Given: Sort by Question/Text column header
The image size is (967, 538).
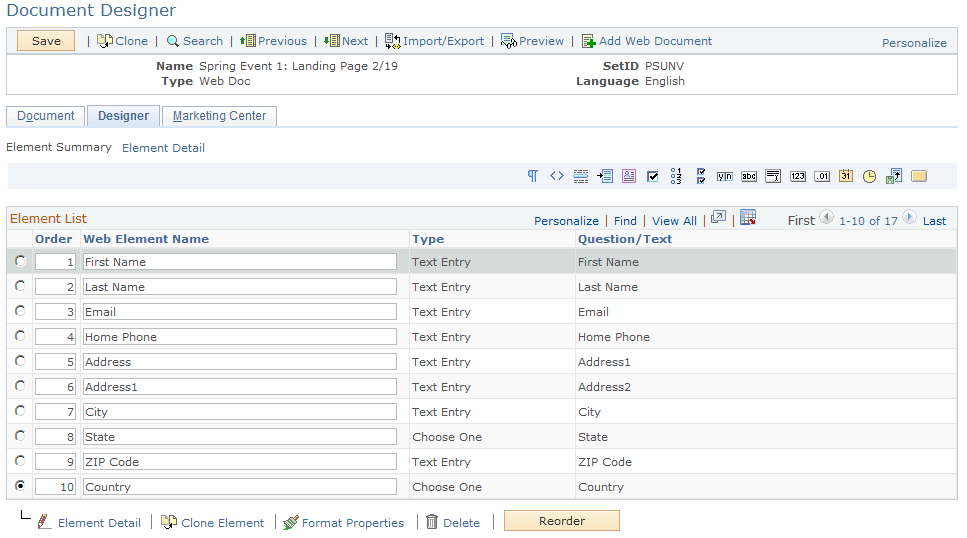Looking at the screenshot, I should click(625, 239).
